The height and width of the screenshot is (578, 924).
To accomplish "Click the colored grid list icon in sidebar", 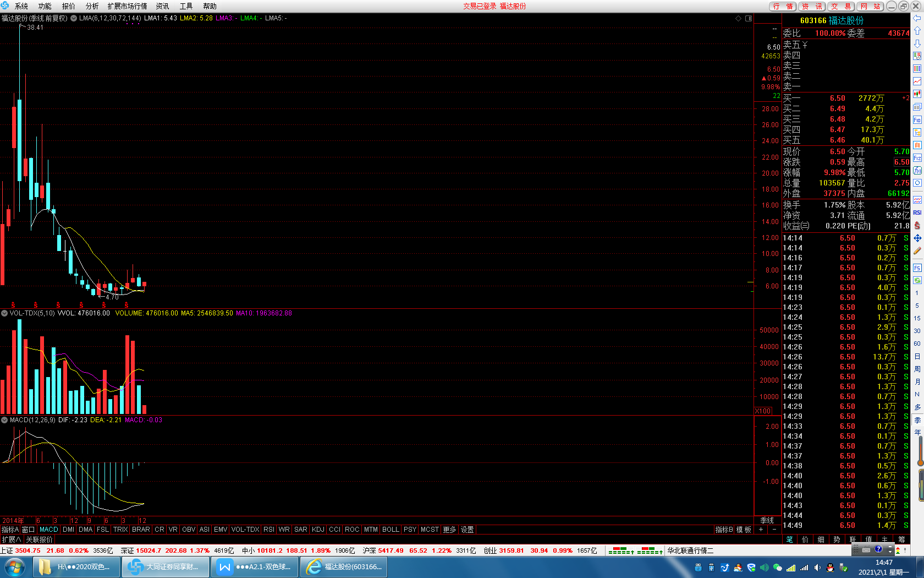I will [x=917, y=69].
